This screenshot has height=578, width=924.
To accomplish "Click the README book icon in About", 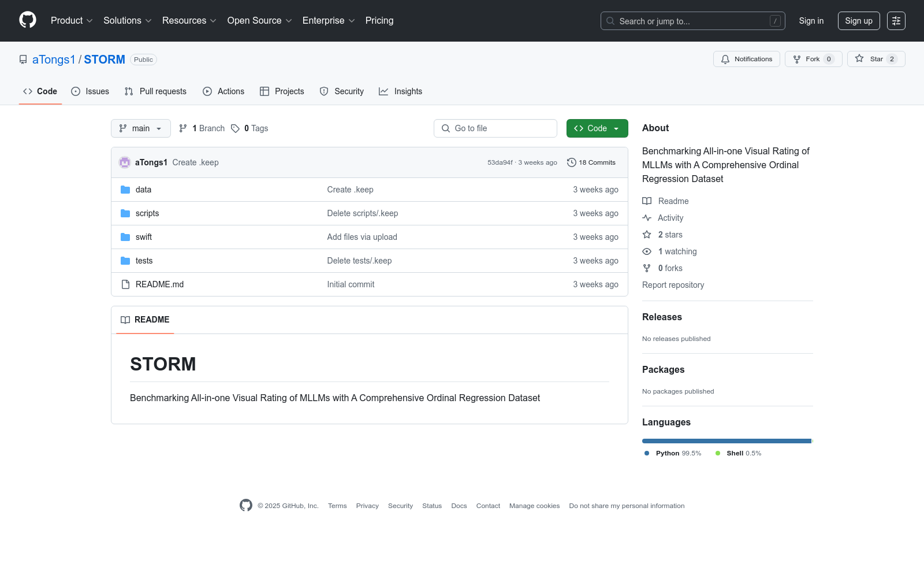I will (x=647, y=201).
